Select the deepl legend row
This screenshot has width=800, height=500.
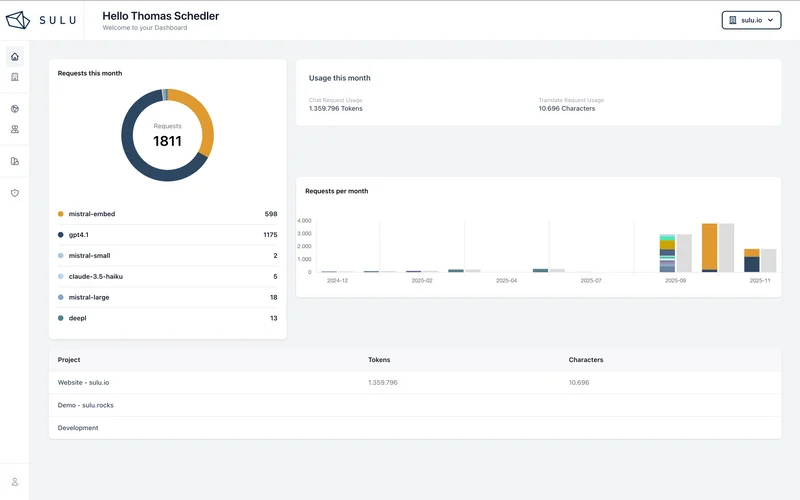[x=167, y=318]
